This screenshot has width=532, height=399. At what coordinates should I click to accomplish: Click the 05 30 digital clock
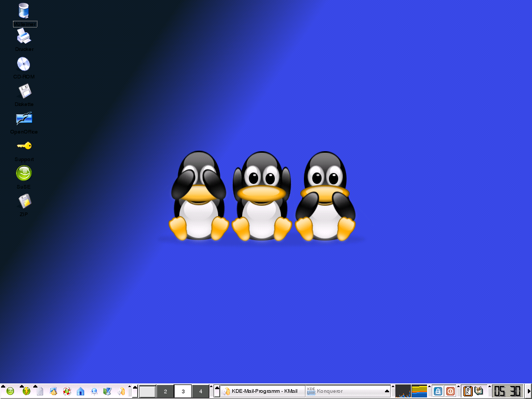[x=508, y=391]
